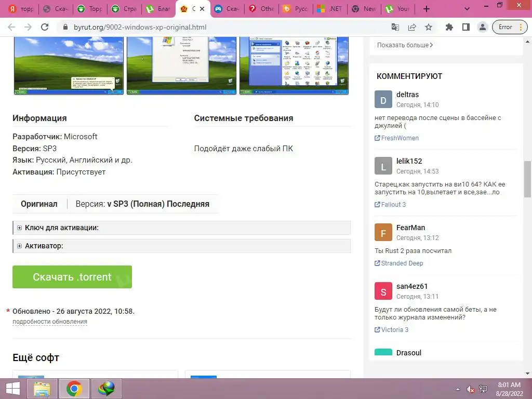Open the FreshWomen comment link
The height and width of the screenshot is (399, 532).
396,138
